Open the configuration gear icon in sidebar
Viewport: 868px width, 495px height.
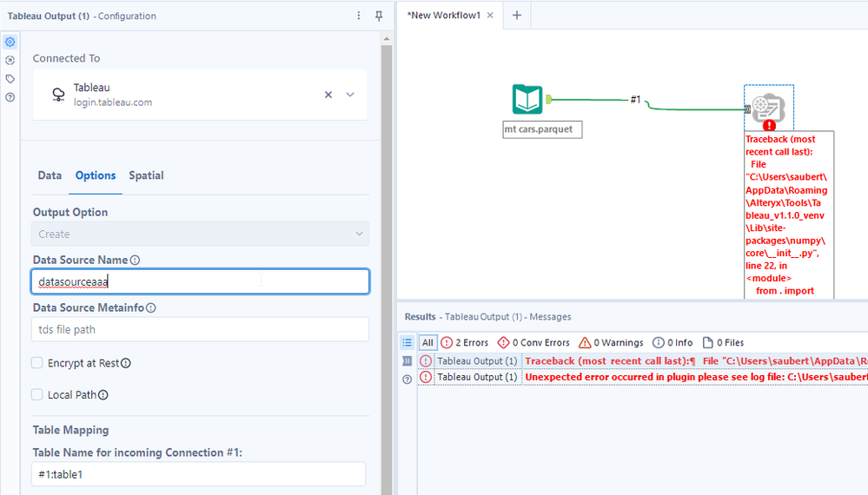[10, 42]
